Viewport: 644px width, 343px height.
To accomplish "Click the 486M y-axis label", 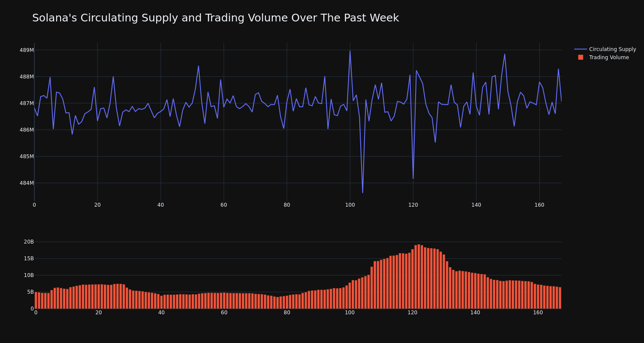I will [x=27, y=130].
